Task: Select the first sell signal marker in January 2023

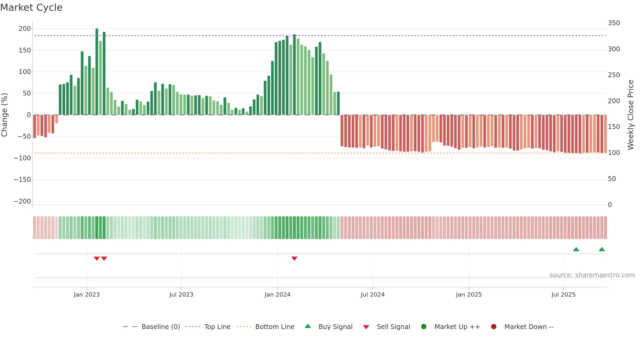Action: coord(97,258)
